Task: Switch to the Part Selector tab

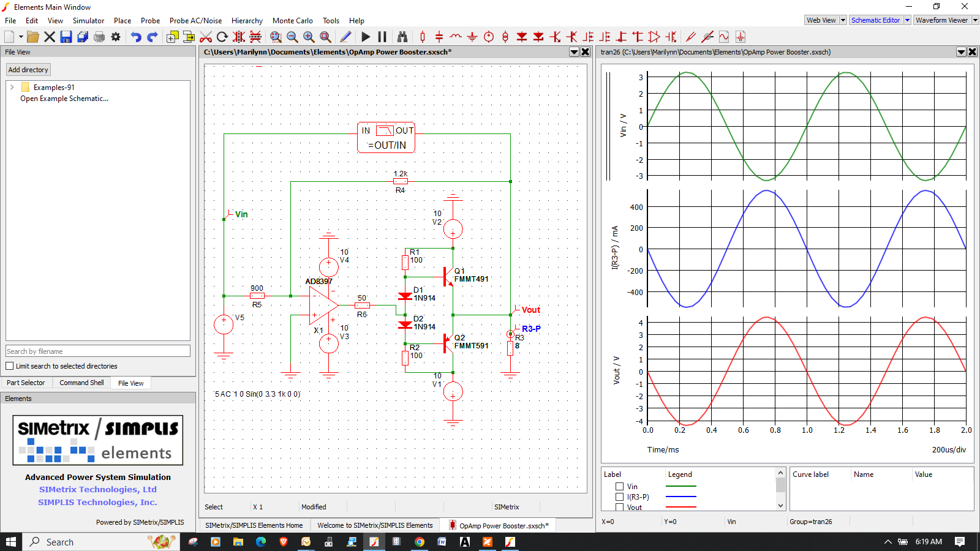Action: (x=26, y=383)
